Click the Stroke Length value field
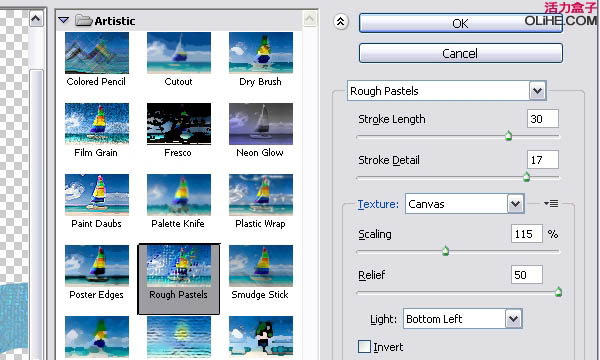Image resolution: width=600 pixels, height=360 pixels. (543, 119)
